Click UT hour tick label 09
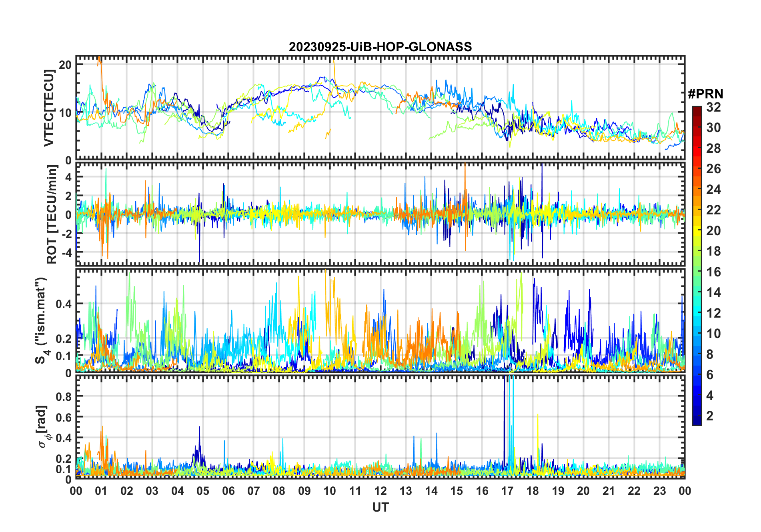Viewport: 761px width, 532px height. tap(304, 491)
